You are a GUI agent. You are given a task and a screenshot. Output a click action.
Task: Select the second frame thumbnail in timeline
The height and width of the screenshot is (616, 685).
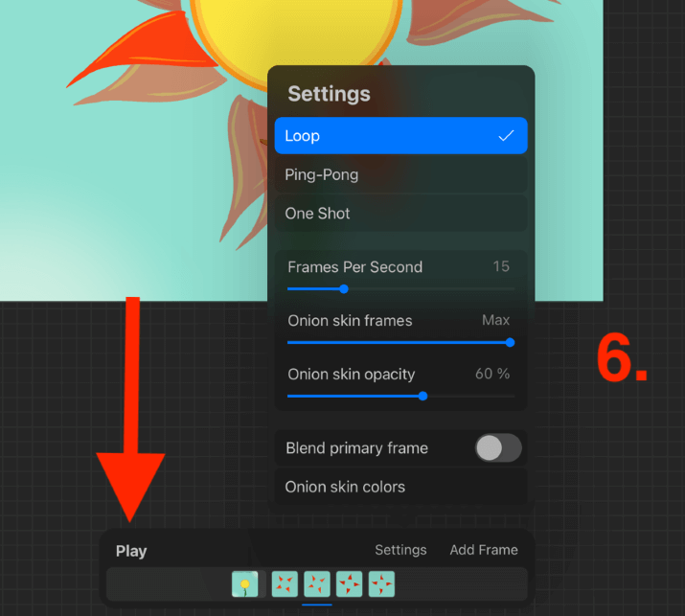tap(285, 583)
